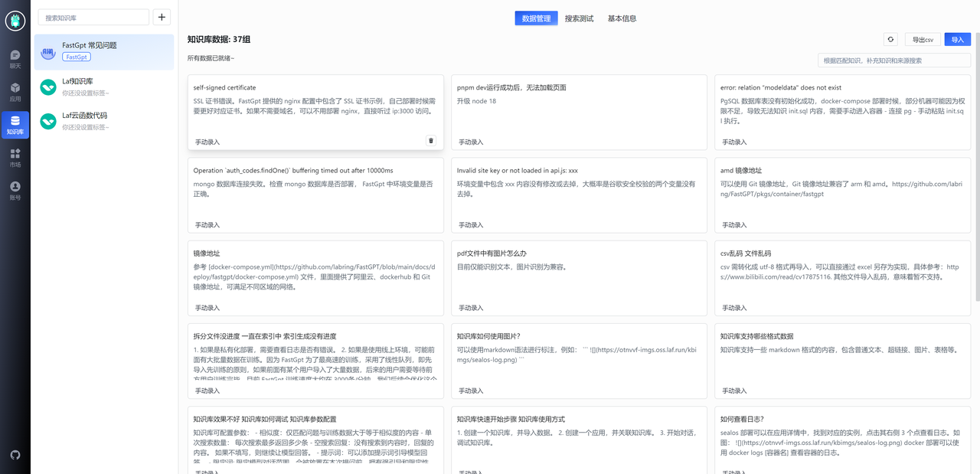The image size is (980, 474).
Task: Open the 基本信息 tab
Action: coord(622,18)
